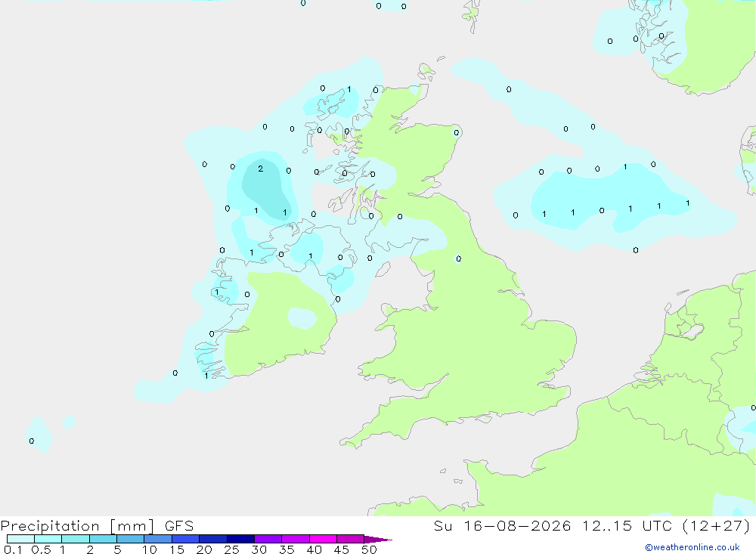
Task: Click the above-50 mm legend arrow tip
Action: click(x=378, y=540)
